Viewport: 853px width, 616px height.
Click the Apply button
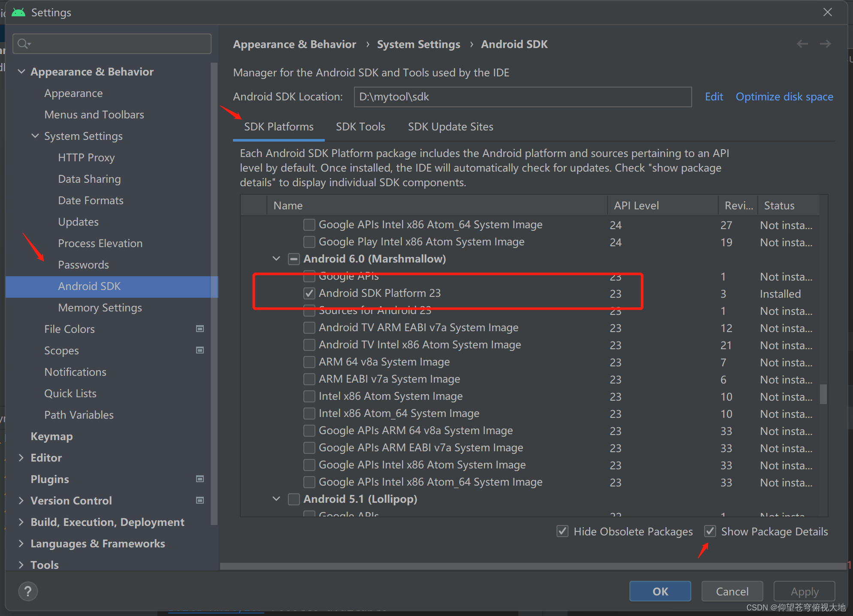pos(804,591)
